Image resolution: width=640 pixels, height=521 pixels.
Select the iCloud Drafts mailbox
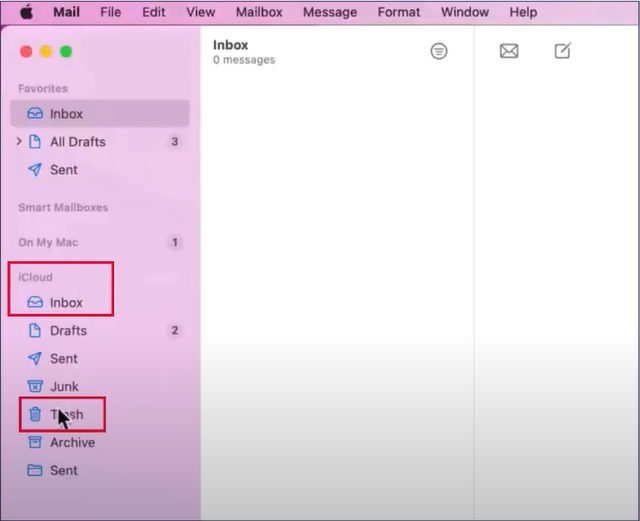click(x=100, y=330)
